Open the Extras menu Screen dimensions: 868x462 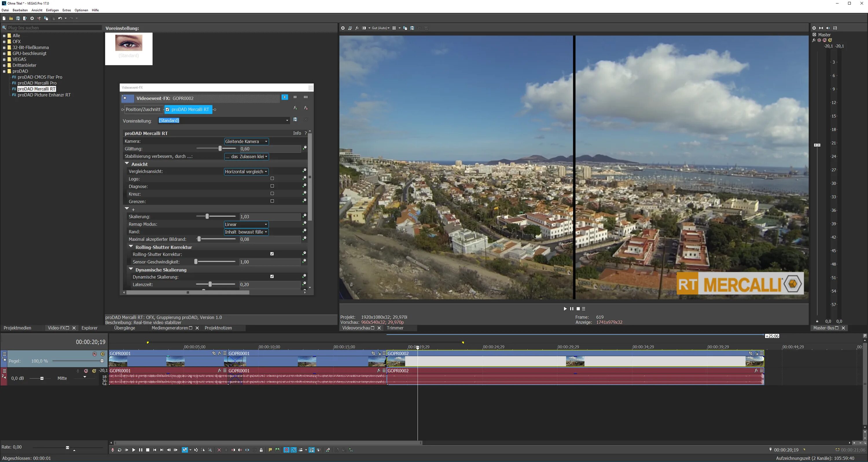tap(66, 10)
